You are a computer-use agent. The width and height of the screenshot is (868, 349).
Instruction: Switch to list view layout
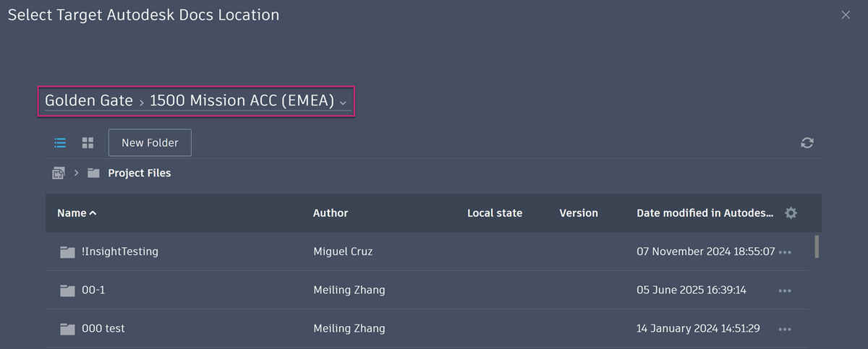pos(61,143)
